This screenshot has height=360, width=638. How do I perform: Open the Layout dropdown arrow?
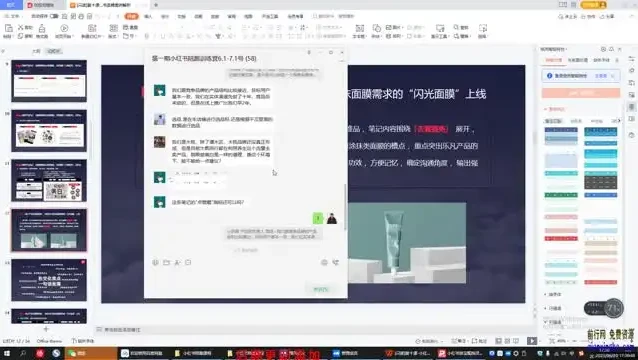(x=118, y=37)
